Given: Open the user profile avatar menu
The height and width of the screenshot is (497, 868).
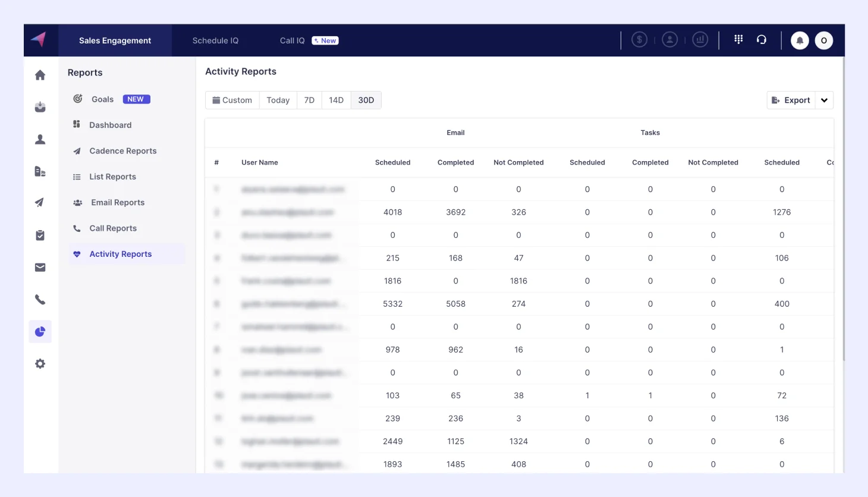Looking at the screenshot, I should pyautogui.click(x=823, y=40).
